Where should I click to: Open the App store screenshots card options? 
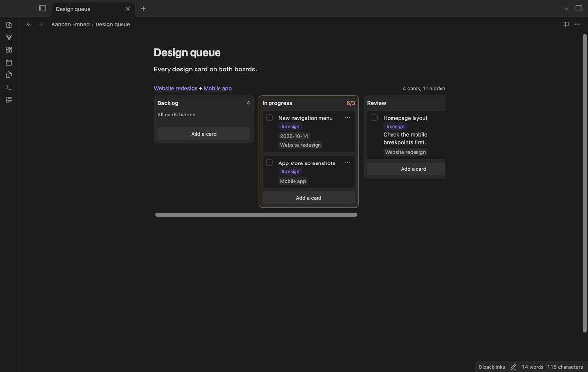pos(347,163)
